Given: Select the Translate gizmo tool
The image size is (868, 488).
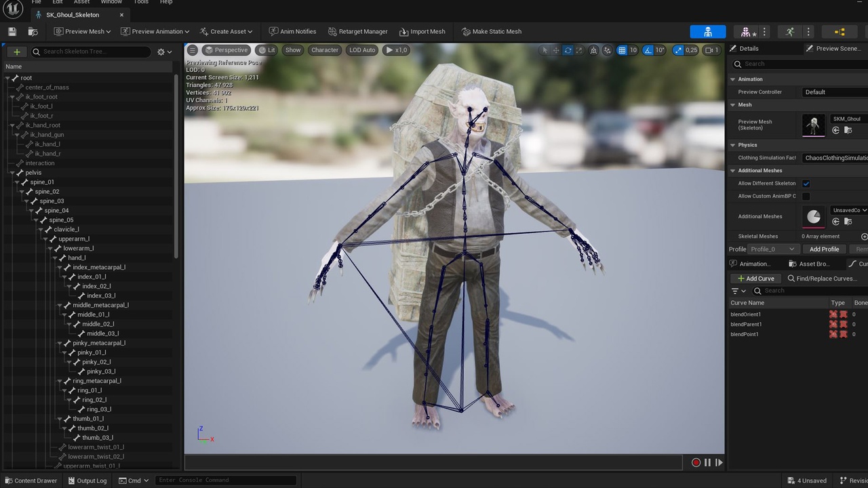Looking at the screenshot, I should [556, 50].
